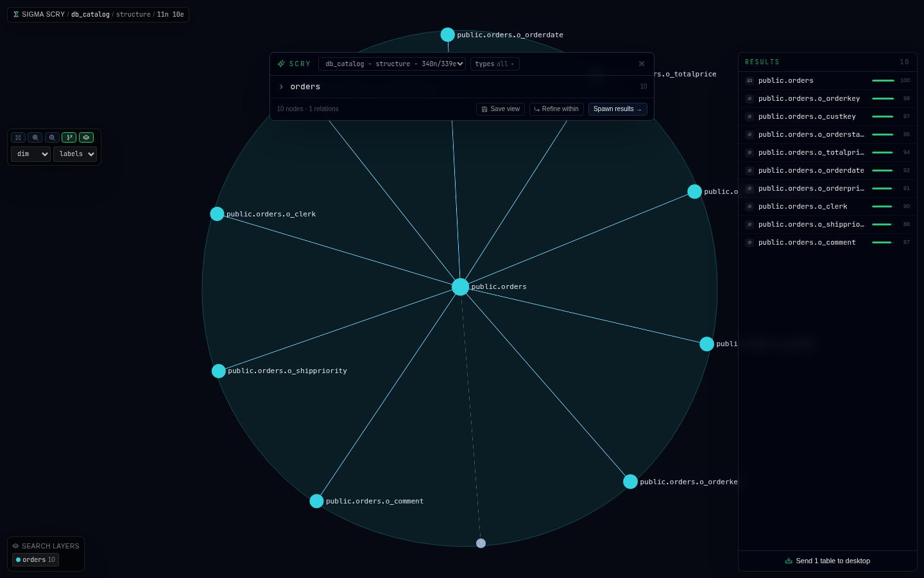924x578 pixels.
Task: Click the orders search query field
Action: point(462,87)
